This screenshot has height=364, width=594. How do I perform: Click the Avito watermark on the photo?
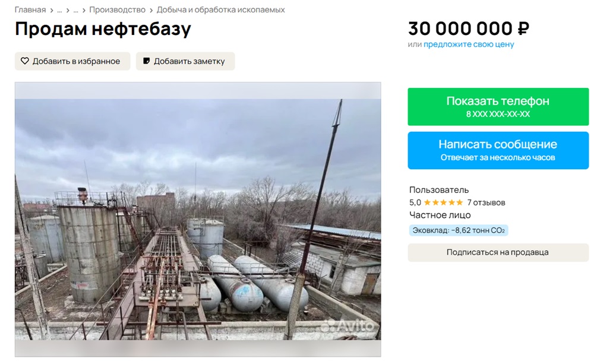348,325
